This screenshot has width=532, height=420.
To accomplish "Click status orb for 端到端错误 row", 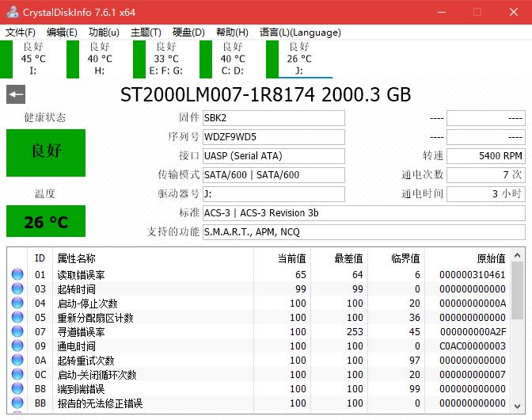I will click(x=17, y=388).
